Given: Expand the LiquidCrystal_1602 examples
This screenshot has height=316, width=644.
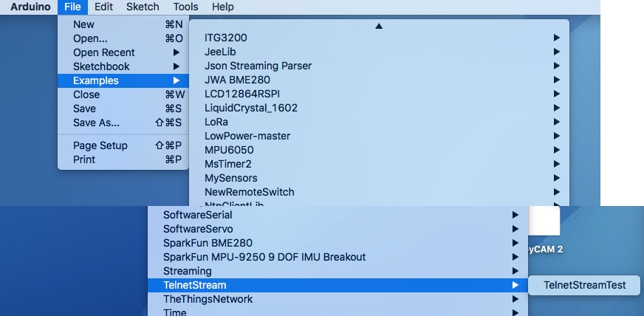Looking at the screenshot, I should click(251, 108).
